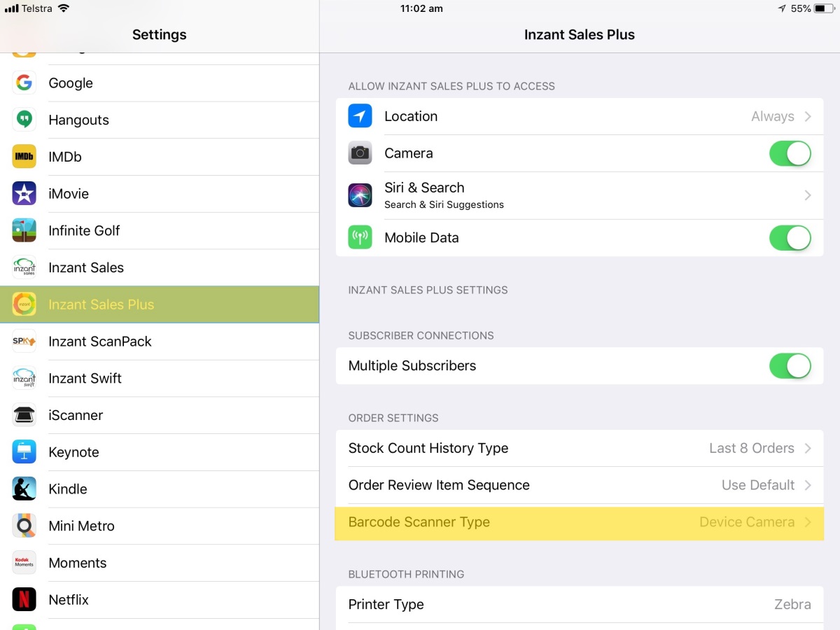Tap the Inzant ScanPack app icon
The image size is (840, 630).
coord(24,342)
